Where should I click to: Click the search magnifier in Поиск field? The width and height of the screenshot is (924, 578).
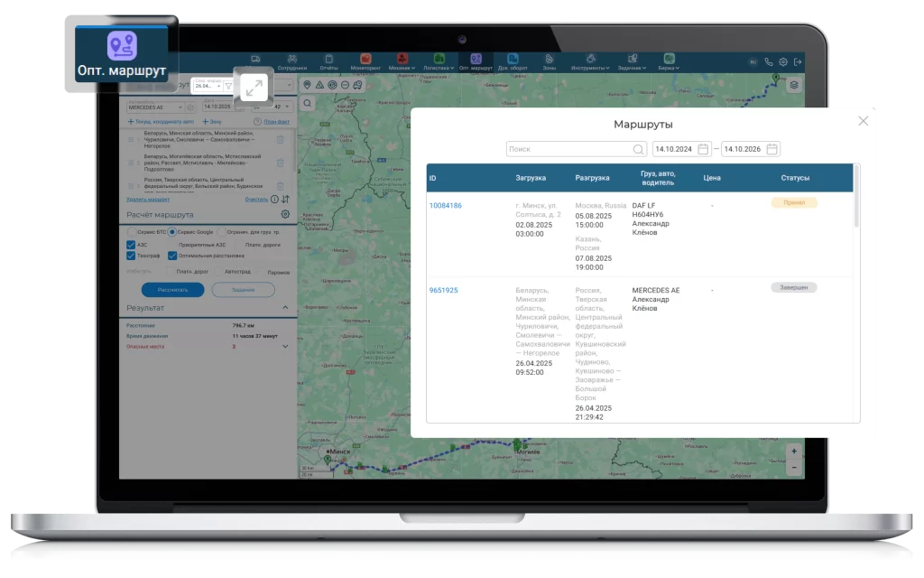(638, 149)
